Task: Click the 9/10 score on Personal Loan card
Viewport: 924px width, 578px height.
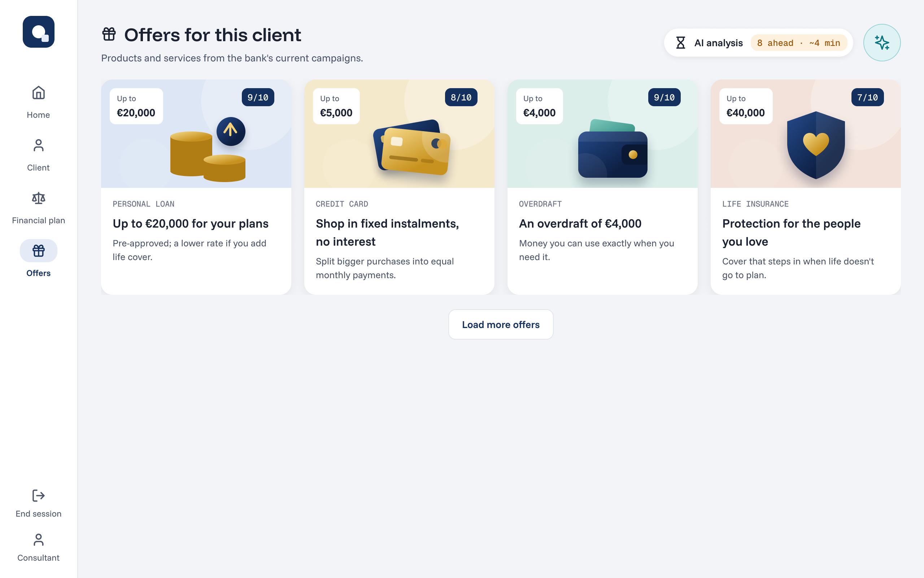Action: (258, 98)
